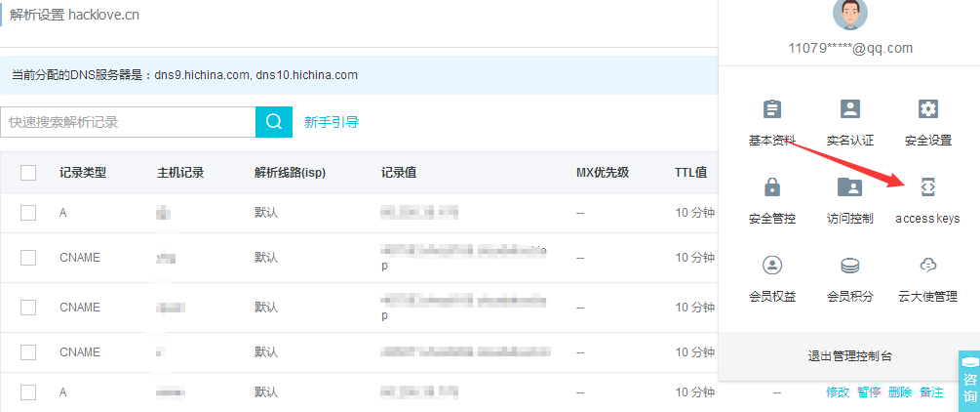
Task: Open 安全设置 gear icon
Action: tap(928, 109)
